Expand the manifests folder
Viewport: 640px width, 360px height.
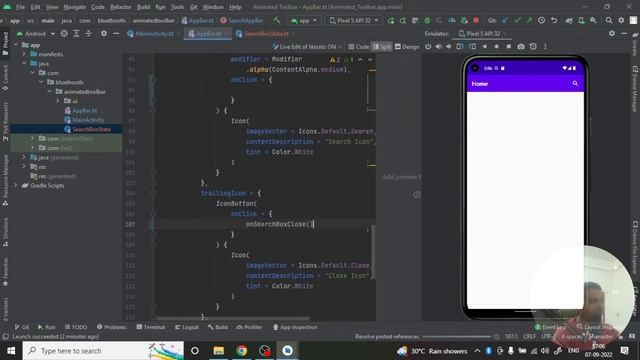coord(24,54)
